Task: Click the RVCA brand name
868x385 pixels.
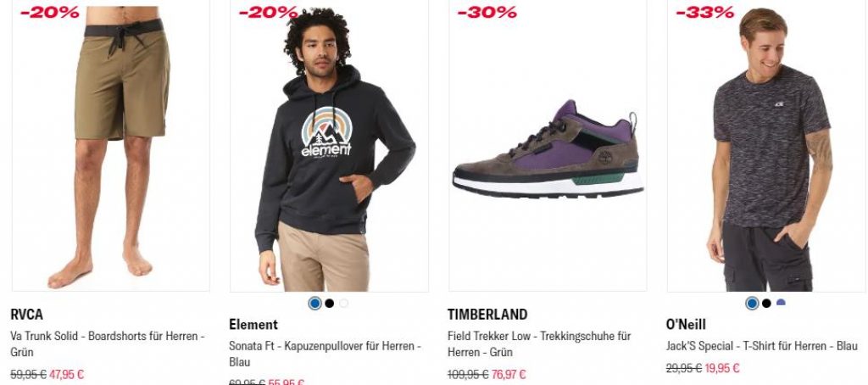Action: pos(26,315)
